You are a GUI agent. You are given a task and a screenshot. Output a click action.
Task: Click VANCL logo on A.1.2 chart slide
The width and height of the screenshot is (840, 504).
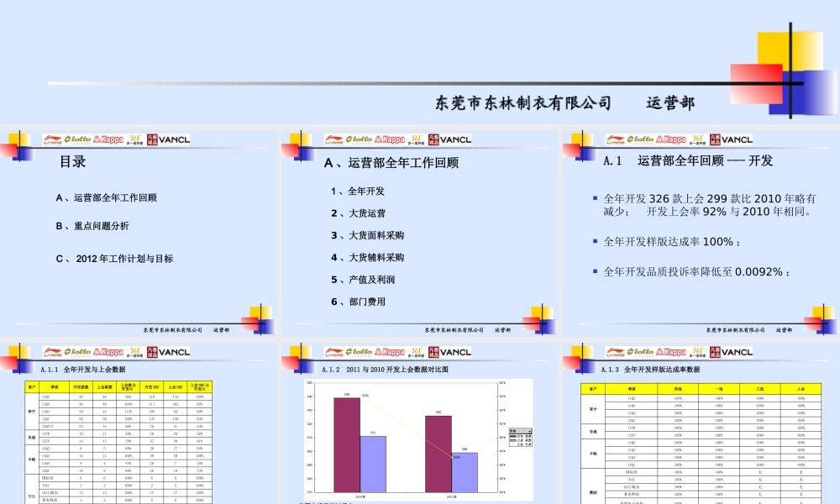click(x=450, y=353)
